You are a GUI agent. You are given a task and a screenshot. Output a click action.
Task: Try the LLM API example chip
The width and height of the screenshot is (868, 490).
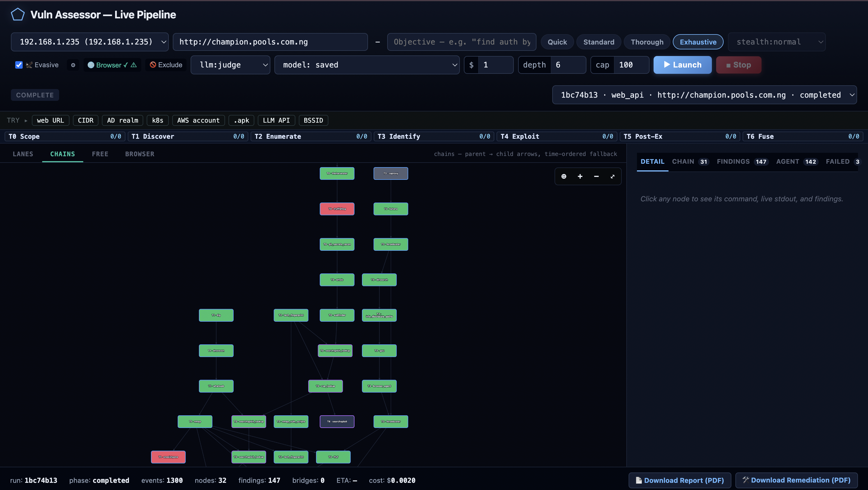(x=276, y=120)
